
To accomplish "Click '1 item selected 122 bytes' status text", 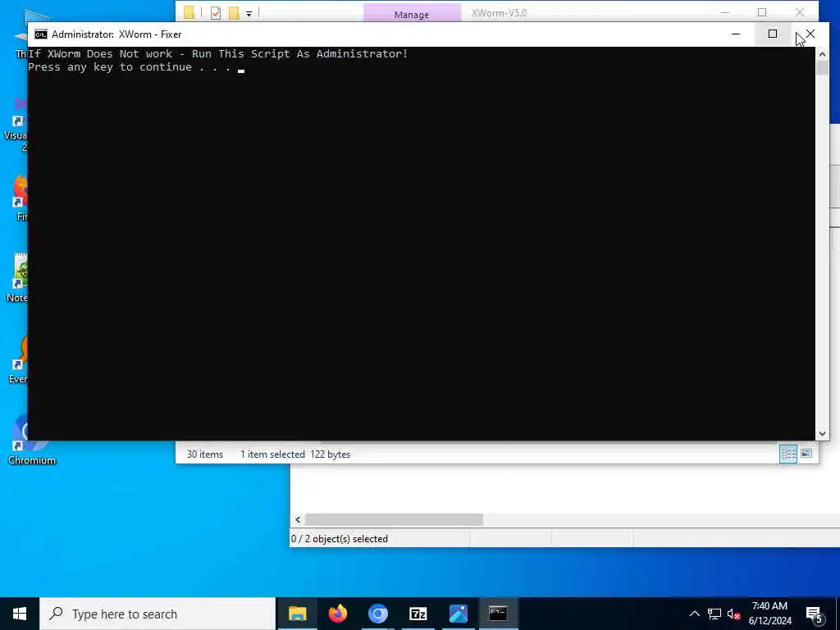I will [295, 454].
